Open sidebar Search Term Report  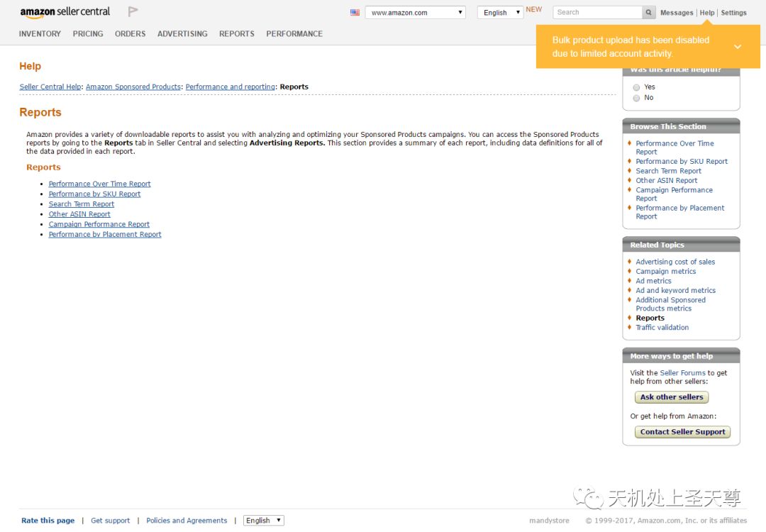pyautogui.click(x=668, y=171)
